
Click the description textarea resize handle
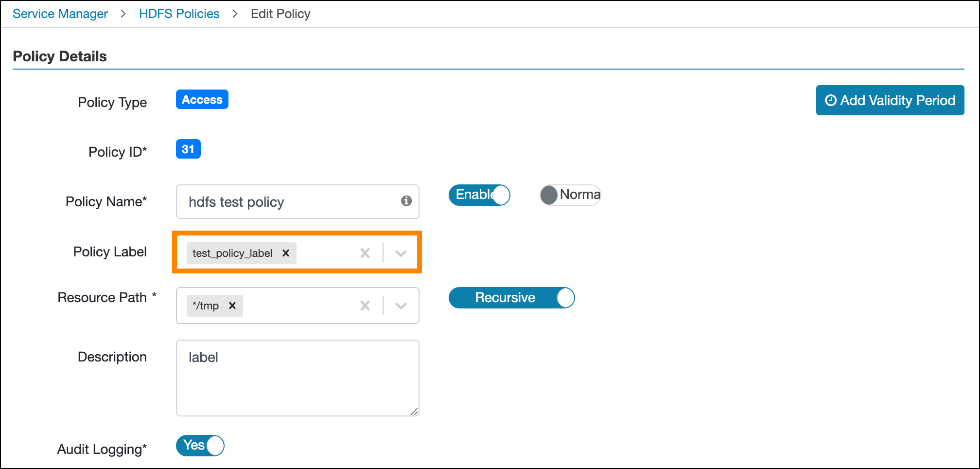pos(414,412)
